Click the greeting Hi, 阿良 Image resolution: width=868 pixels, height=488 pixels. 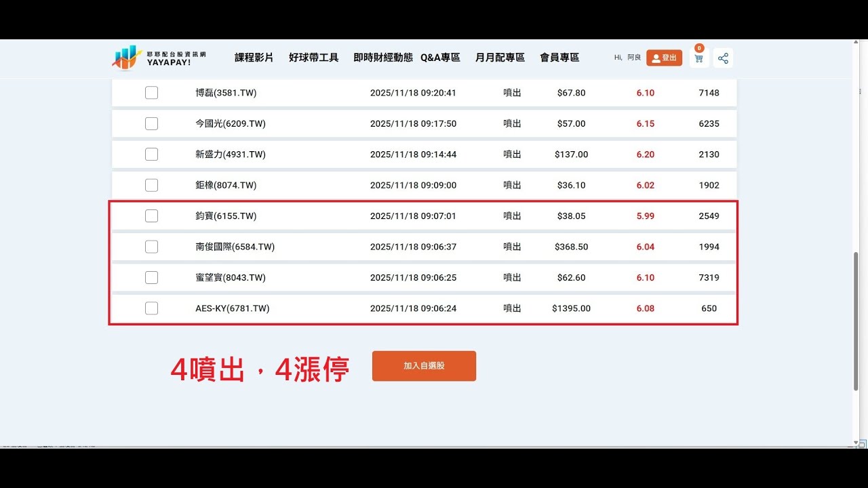627,58
